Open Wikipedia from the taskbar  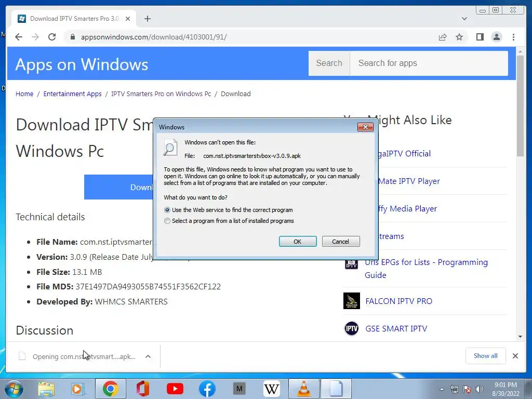[271, 389]
